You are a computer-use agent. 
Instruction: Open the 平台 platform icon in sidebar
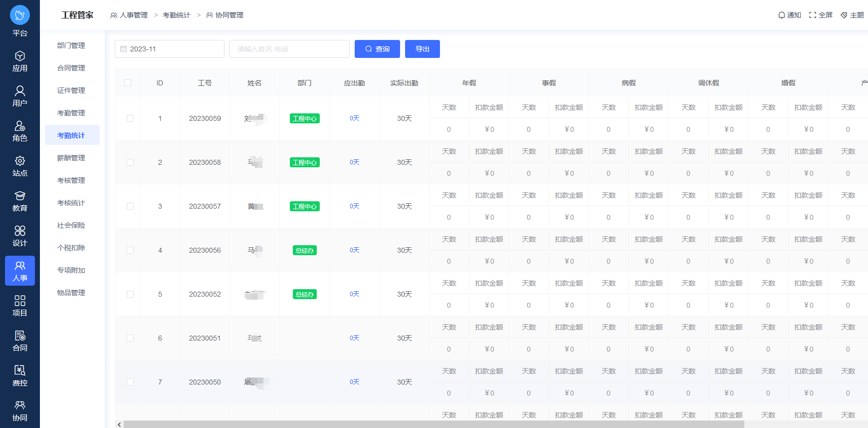(20, 16)
